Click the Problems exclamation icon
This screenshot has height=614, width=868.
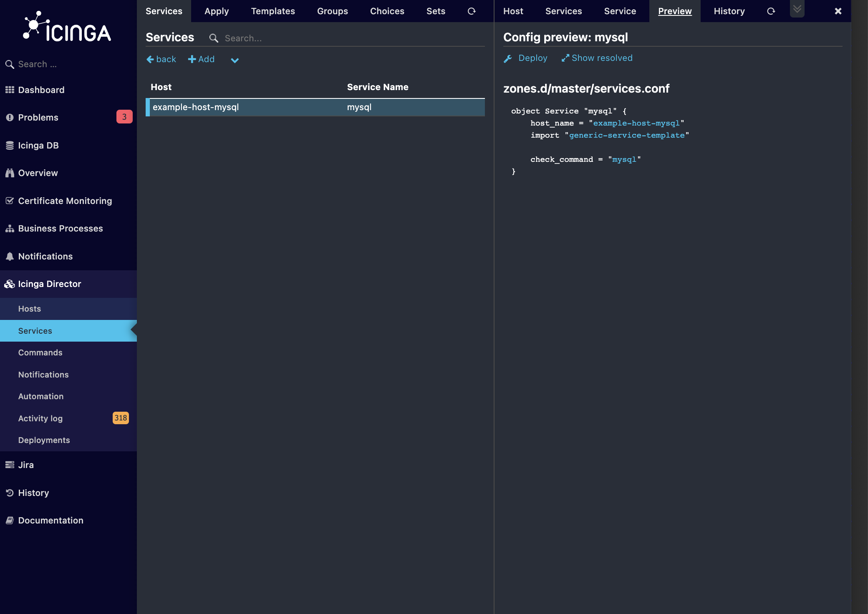point(10,118)
